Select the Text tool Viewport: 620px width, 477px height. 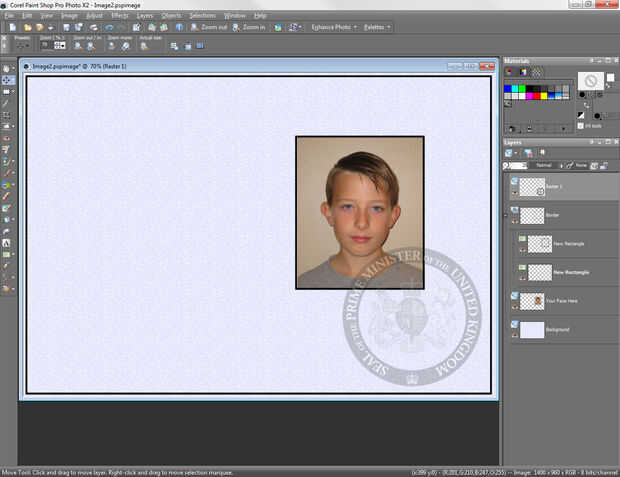(x=8, y=242)
